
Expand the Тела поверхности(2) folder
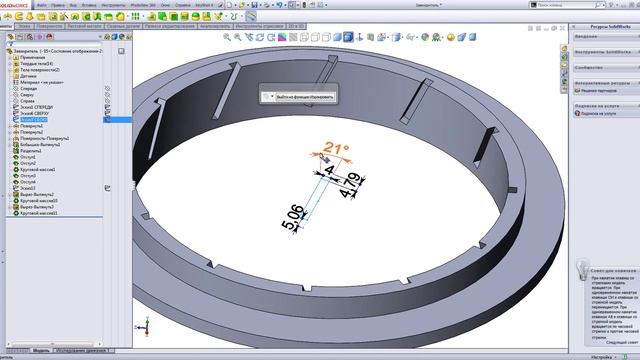[10, 70]
